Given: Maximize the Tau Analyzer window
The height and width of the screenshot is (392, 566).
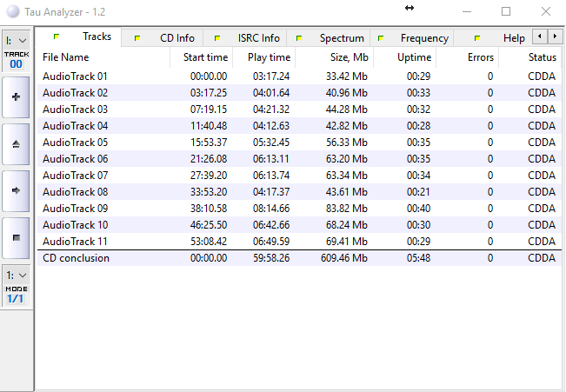Looking at the screenshot, I should (x=506, y=11).
